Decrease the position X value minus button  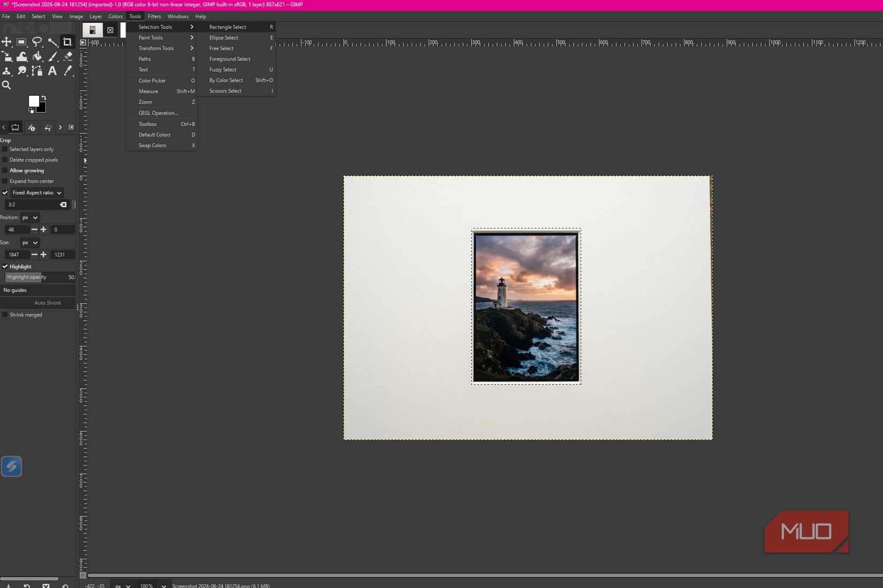34,230
